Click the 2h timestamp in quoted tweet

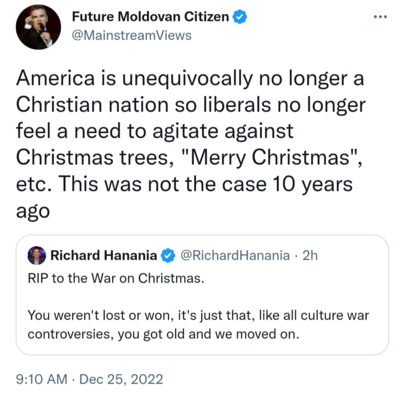tap(310, 256)
